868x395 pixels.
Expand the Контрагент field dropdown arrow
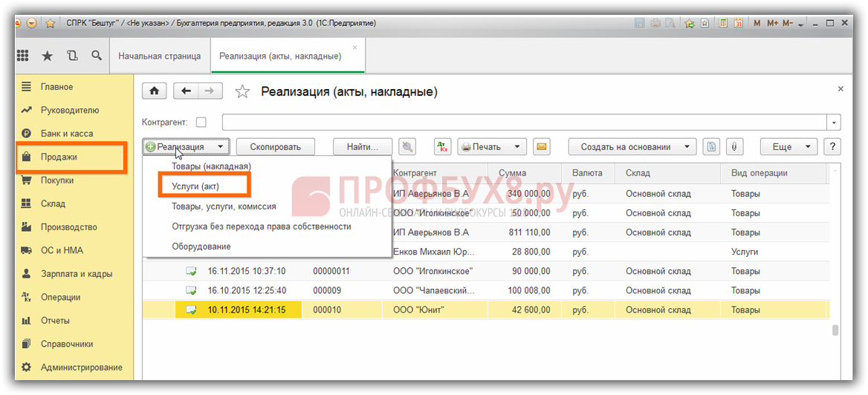click(835, 122)
